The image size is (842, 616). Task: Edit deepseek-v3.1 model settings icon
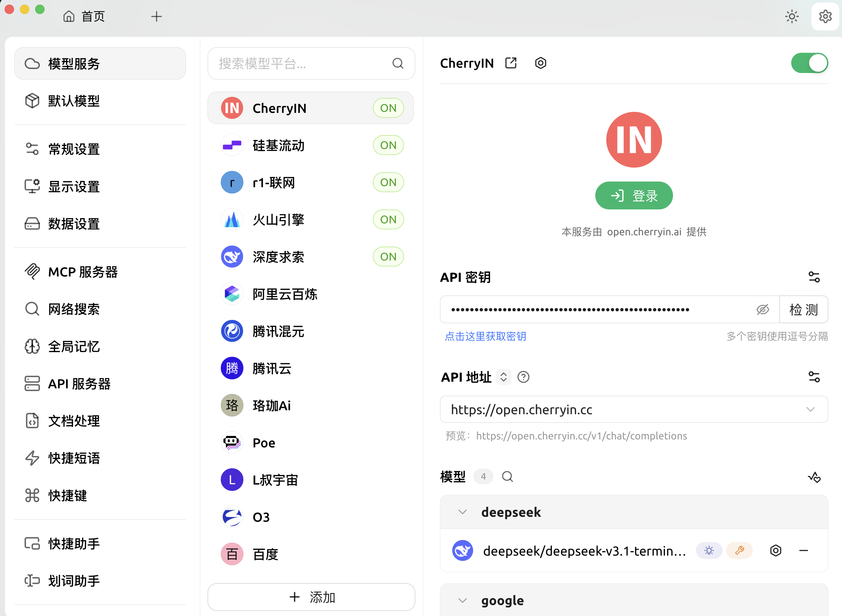coord(776,550)
